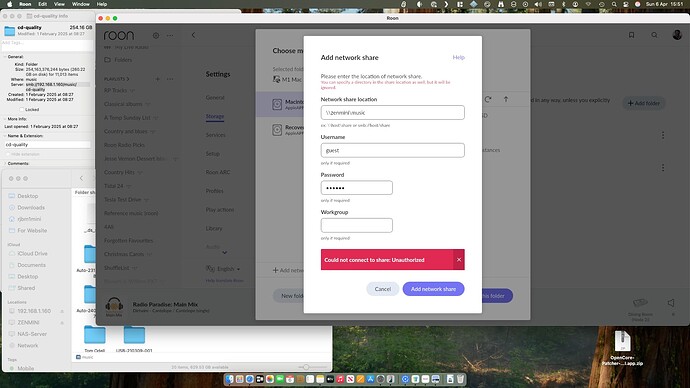
Task: Expand the PLAYLISTS header chevron
Action: (128, 79)
